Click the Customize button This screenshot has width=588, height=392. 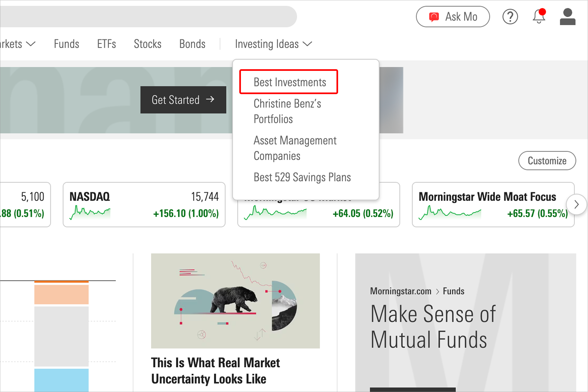coord(547,160)
